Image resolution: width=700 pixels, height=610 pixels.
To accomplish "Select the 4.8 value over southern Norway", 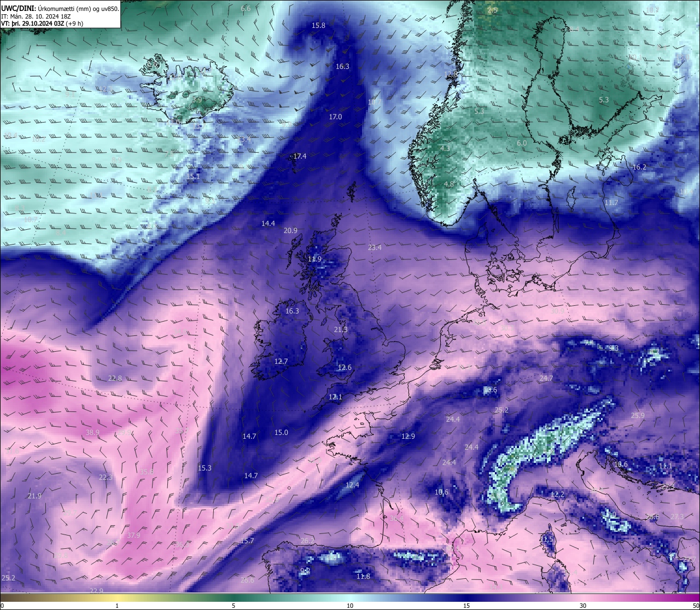I will click(449, 184).
